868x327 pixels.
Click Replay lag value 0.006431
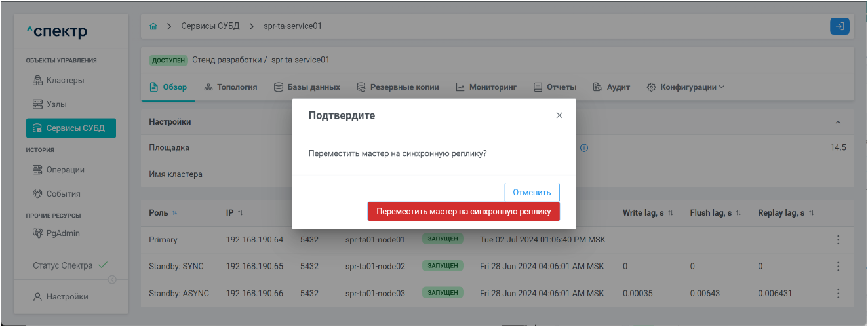click(x=776, y=293)
